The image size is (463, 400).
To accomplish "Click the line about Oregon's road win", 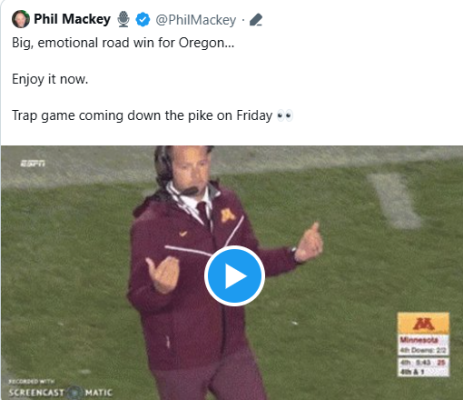I will (123, 43).
